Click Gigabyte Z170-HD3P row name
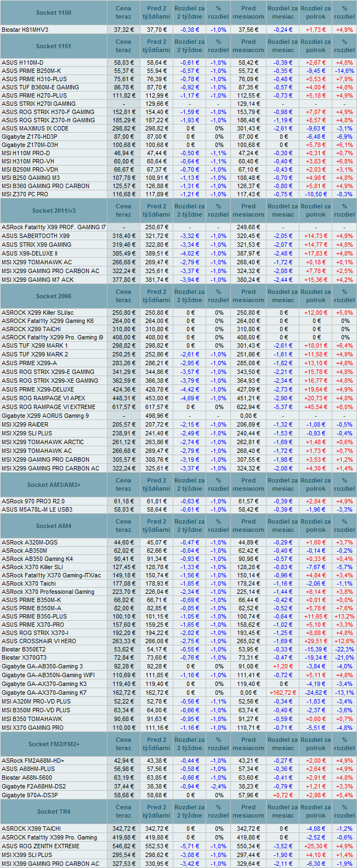Screen dimensions: 357x868 [x=29, y=137]
